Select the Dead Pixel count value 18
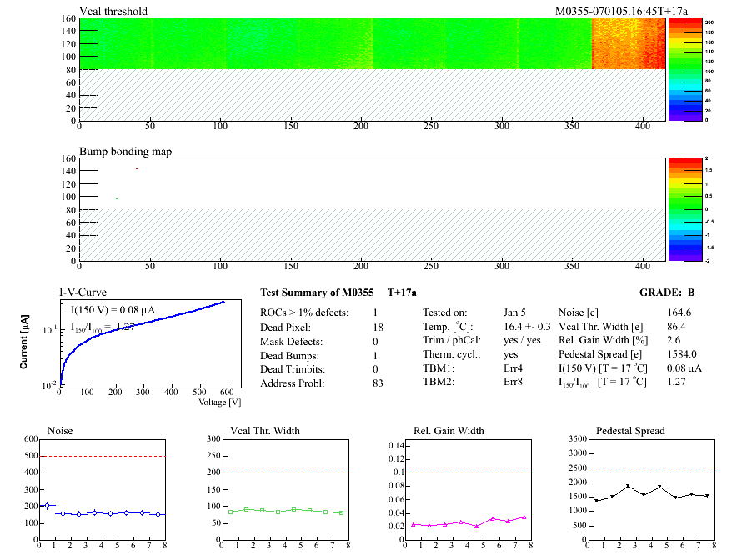 [x=378, y=327]
